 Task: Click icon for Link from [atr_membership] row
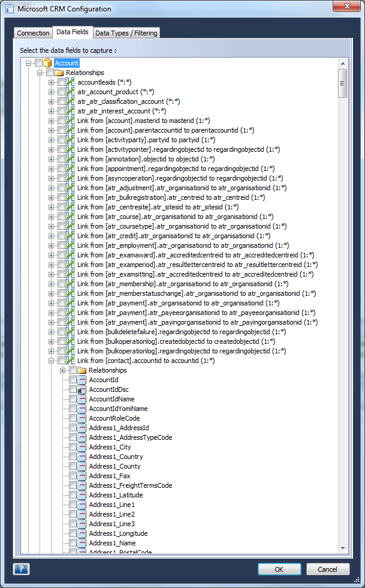(x=71, y=284)
